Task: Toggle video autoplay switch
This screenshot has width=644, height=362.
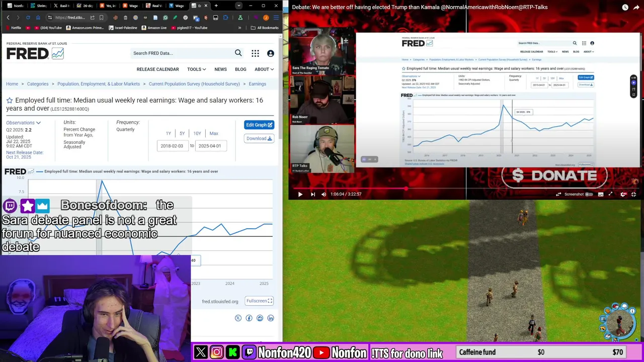Action: click(x=588, y=194)
